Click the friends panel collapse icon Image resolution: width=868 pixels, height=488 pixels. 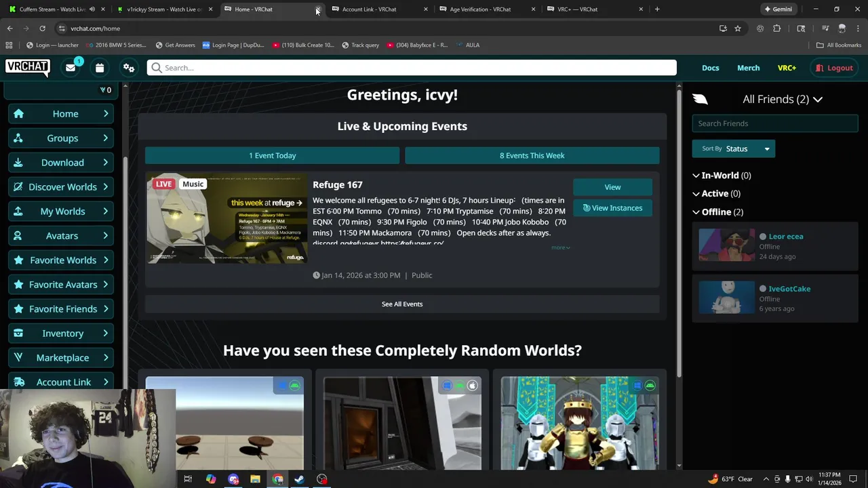pyautogui.click(x=701, y=100)
